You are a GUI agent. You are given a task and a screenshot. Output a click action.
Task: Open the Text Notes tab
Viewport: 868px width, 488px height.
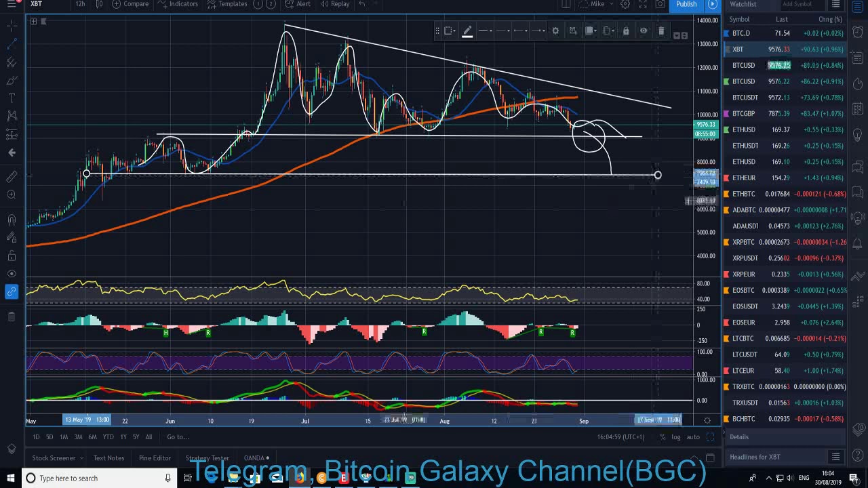coord(108,457)
